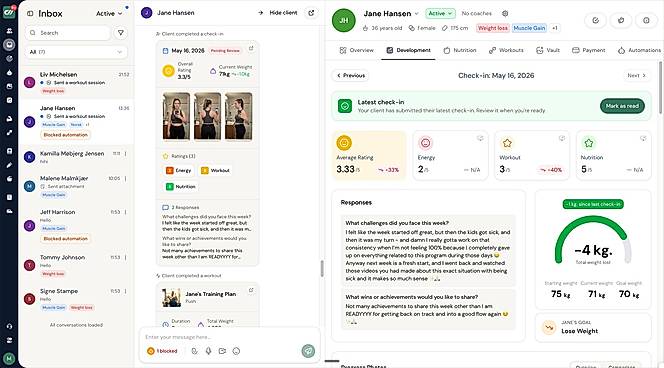
Task: Select the Development tab
Action: pyautogui.click(x=408, y=50)
